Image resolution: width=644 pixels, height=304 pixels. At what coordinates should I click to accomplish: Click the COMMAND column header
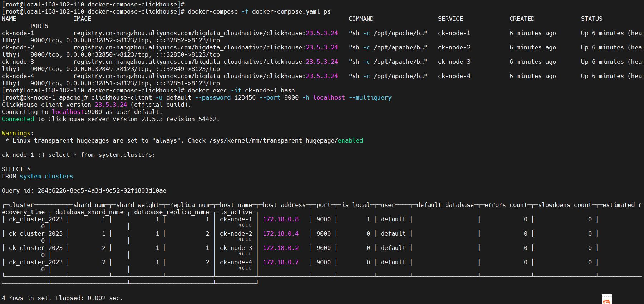[361, 19]
